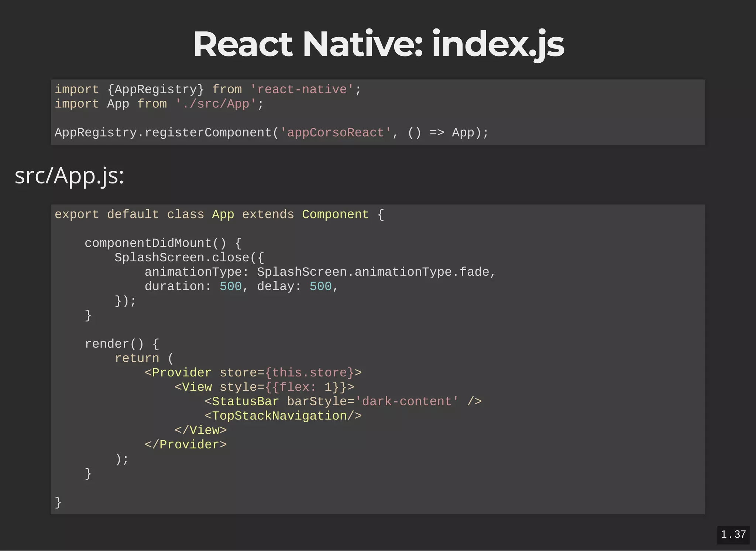Click the slide number 1.37 indicator
Image resolution: width=756 pixels, height=551 pixels.
click(x=733, y=535)
